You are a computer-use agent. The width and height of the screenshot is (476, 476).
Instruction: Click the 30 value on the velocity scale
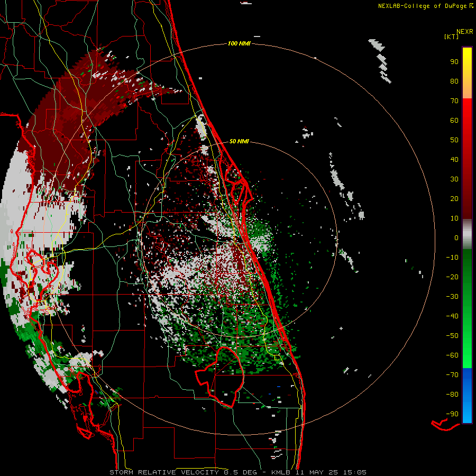(x=454, y=179)
